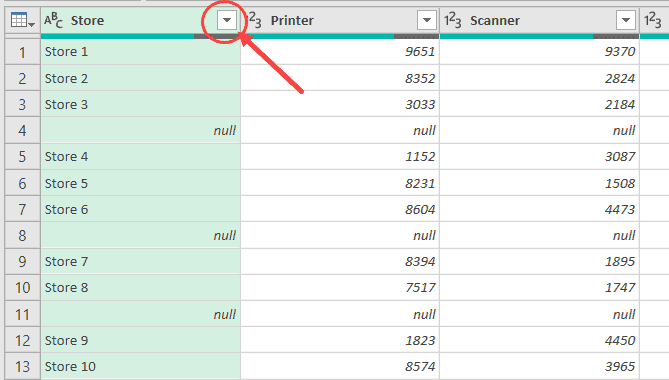Click Scanner value 1747
Image resolution: width=669 pixels, height=380 pixels.
pyautogui.click(x=540, y=287)
